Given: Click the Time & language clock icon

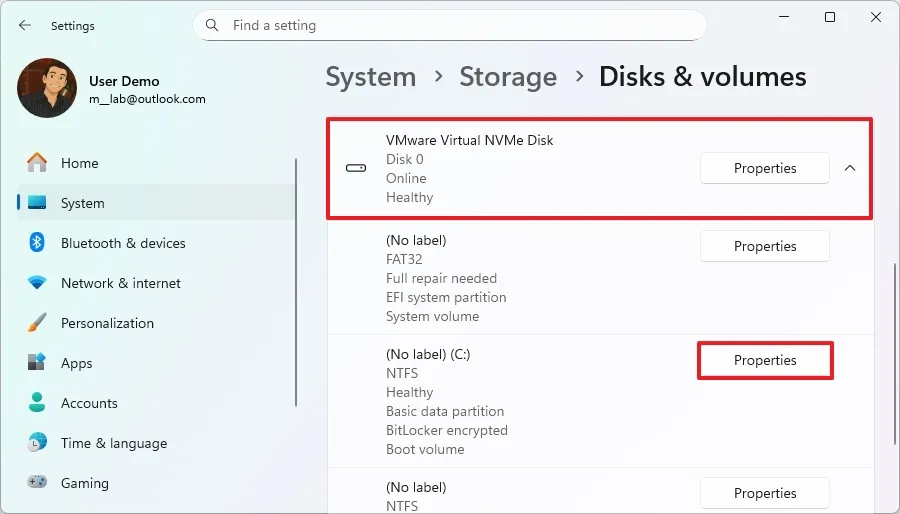Looking at the screenshot, I should (x=37, y=443).
